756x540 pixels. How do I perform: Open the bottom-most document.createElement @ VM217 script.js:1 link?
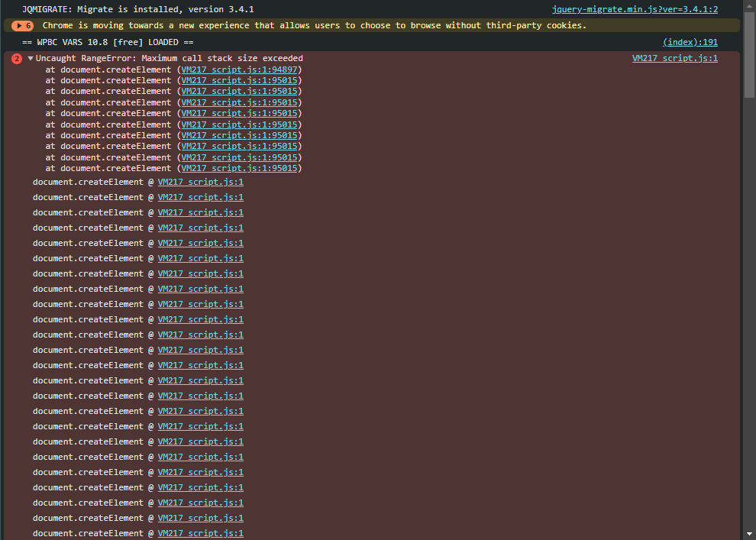point(200,533)
